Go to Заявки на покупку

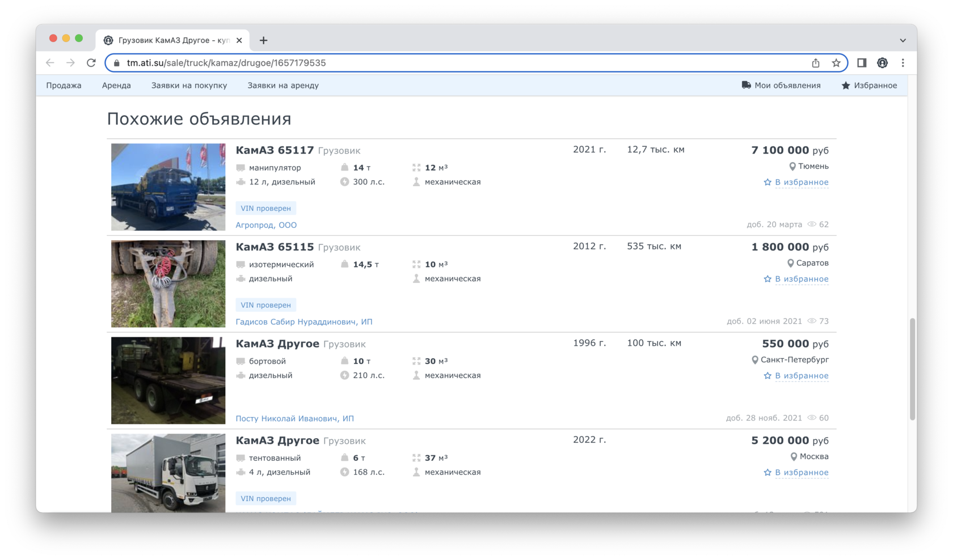[x=189, y=86]
